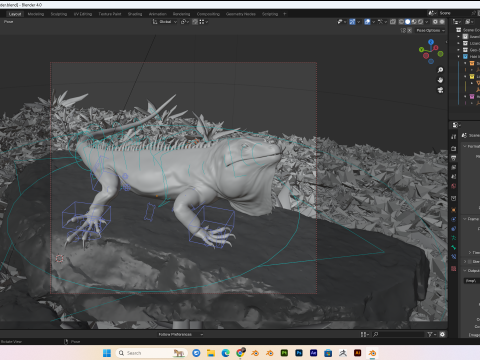Viewport: 480px width, 360px height.
Task: Toggle viewport overlays visibility
Action: [x=367, y=22]
